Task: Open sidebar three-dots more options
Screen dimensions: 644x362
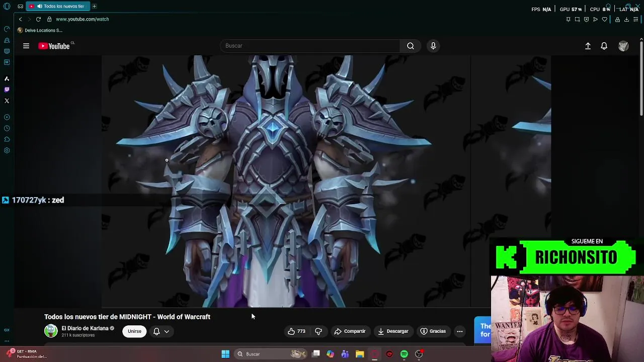Action: (x=7, y=340)
